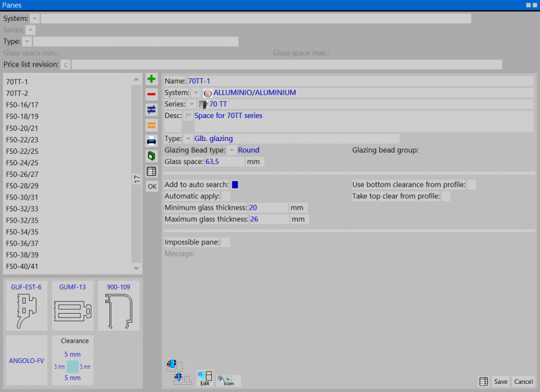Click the Maximum glass thickness field

269,219
